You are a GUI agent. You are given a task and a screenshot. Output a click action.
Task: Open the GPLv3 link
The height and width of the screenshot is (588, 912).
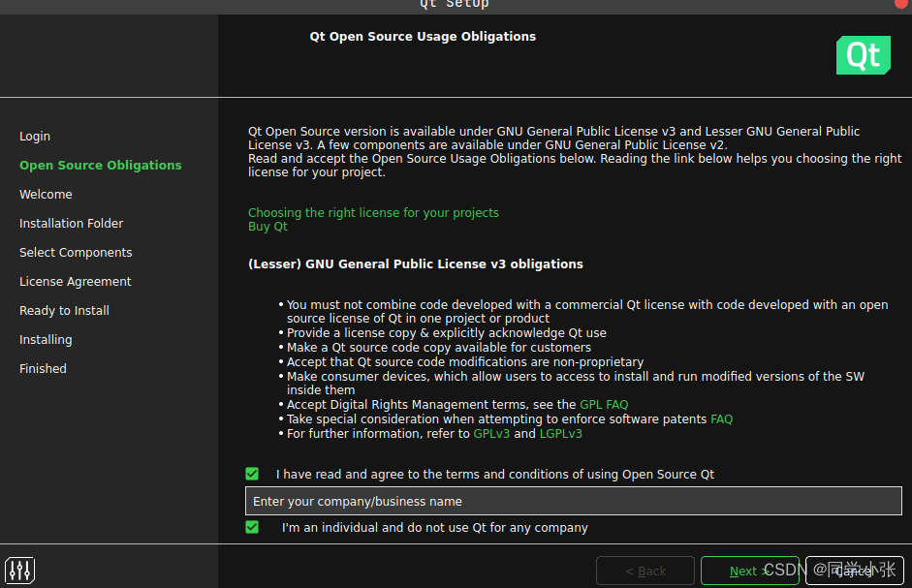[491, 434]
